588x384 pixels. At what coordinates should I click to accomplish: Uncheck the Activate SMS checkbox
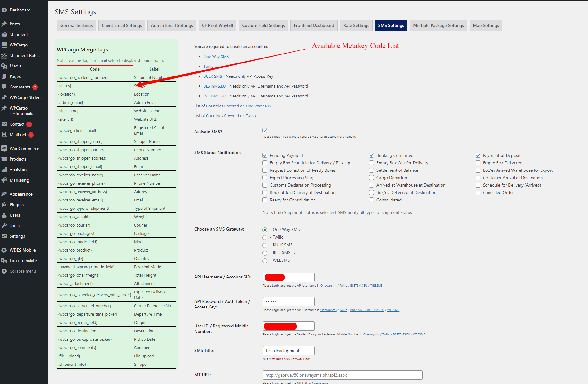pos(265,131)
